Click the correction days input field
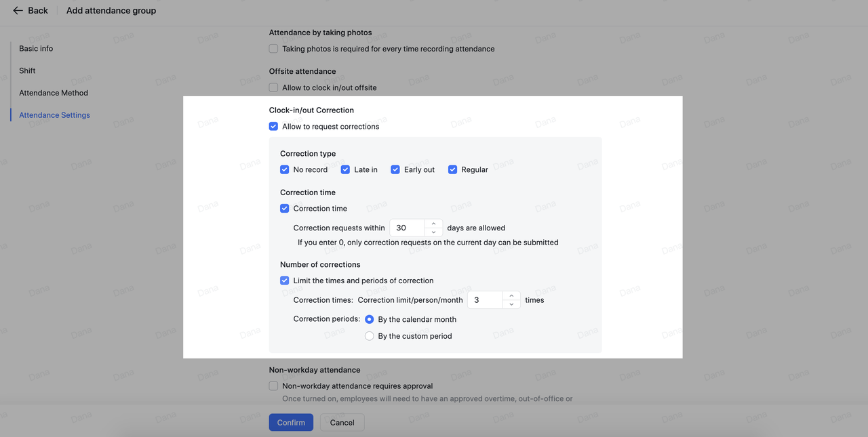Image resolution: width=868 pixels, height=437 pixels. click(x=408, y=228)
